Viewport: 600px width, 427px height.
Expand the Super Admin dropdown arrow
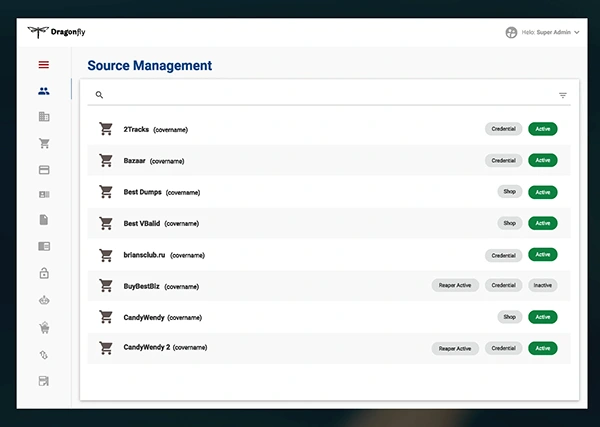coord(576,33)
